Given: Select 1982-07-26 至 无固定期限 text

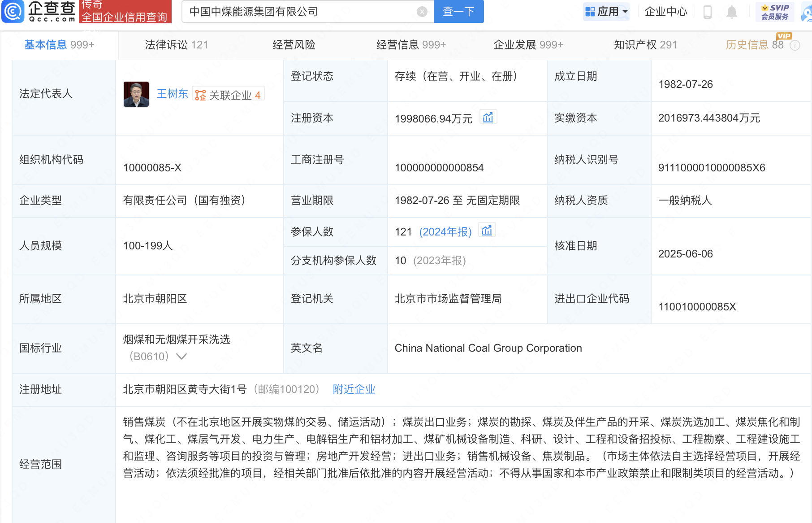Looking at the screenshot, I should (457, 200).
